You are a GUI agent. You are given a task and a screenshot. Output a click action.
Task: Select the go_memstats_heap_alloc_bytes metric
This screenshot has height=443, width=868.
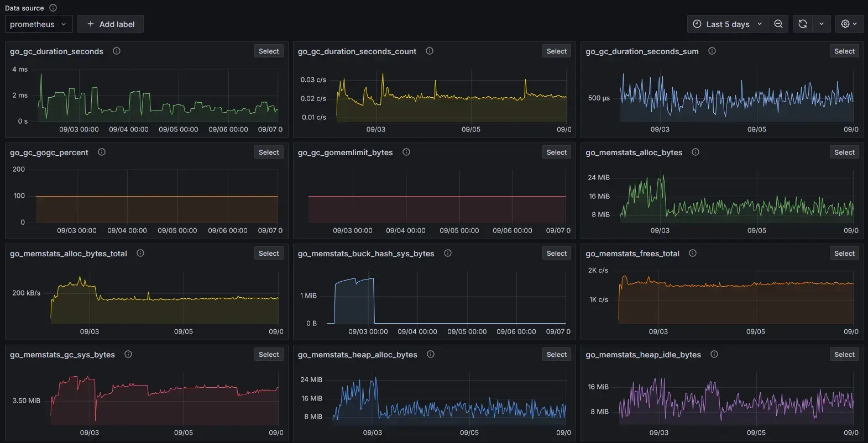click(557, 355)
